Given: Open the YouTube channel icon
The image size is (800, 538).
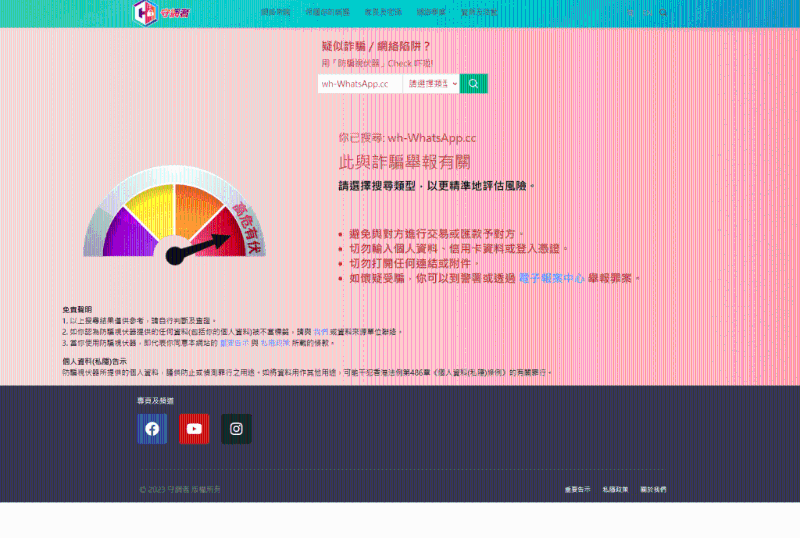Looking at the screenshot, I should (x=194, y=429).
